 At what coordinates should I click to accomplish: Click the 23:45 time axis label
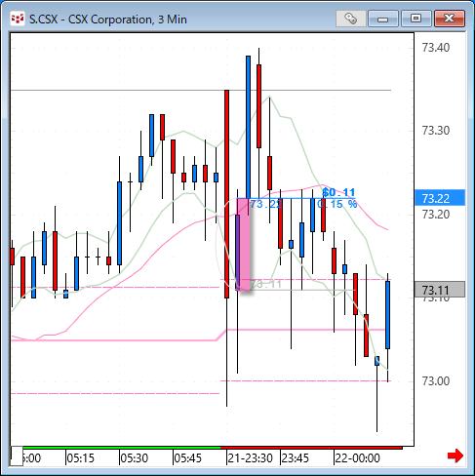coord(295,458)
